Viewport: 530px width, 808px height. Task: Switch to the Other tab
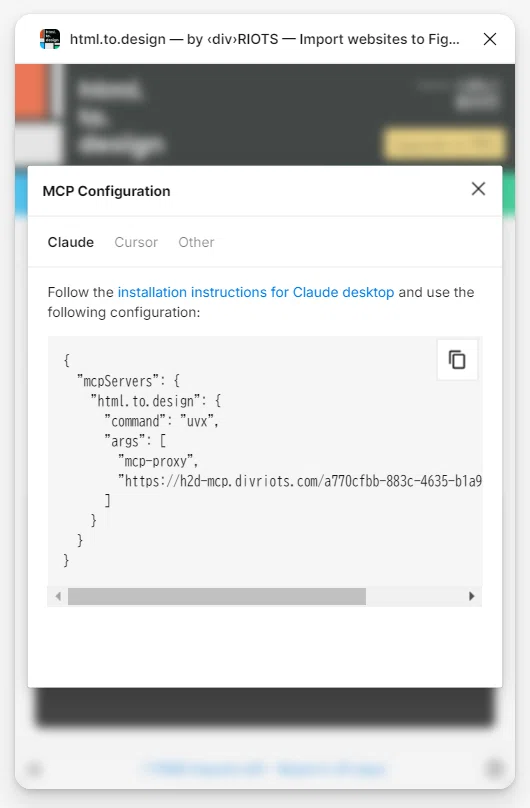tap(196, 242)
